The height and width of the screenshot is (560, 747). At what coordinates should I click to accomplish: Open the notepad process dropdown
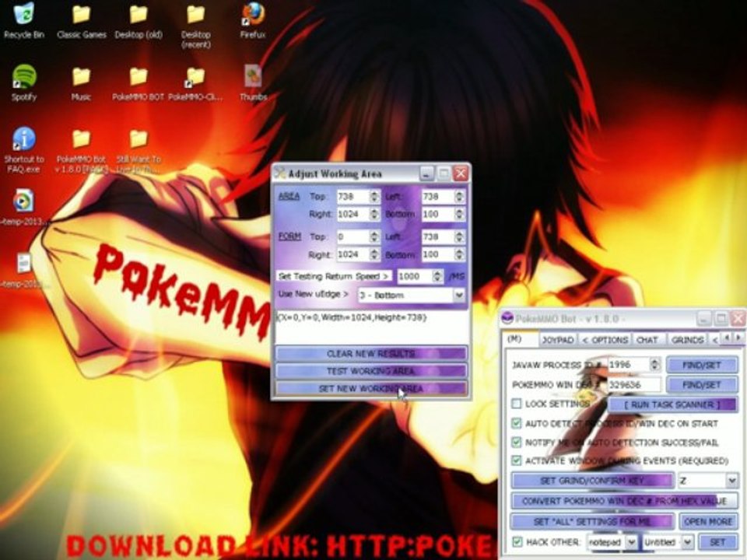[x=631, y=542]
